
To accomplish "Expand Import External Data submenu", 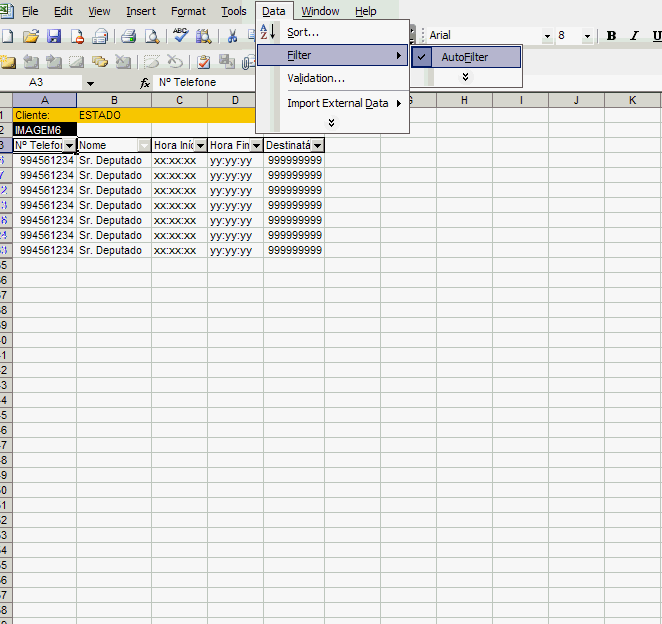I will coord(338,103).
